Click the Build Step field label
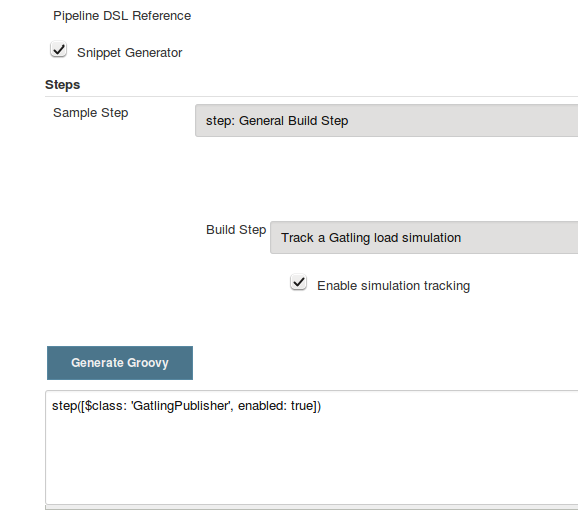This screenshot has height=516, width=578. (x=236, y=230)
